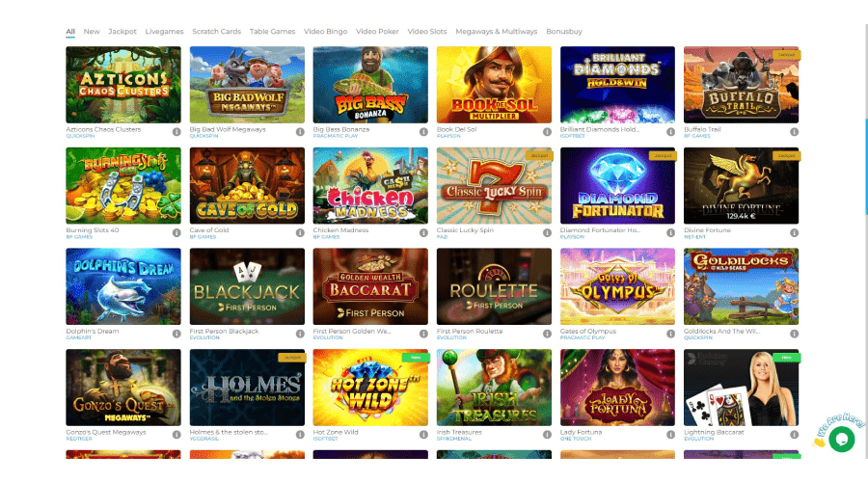The width and height of the screenshot is (868, 482).
Task: Open the We Are Here chat bubble
Action: (841, 439)
